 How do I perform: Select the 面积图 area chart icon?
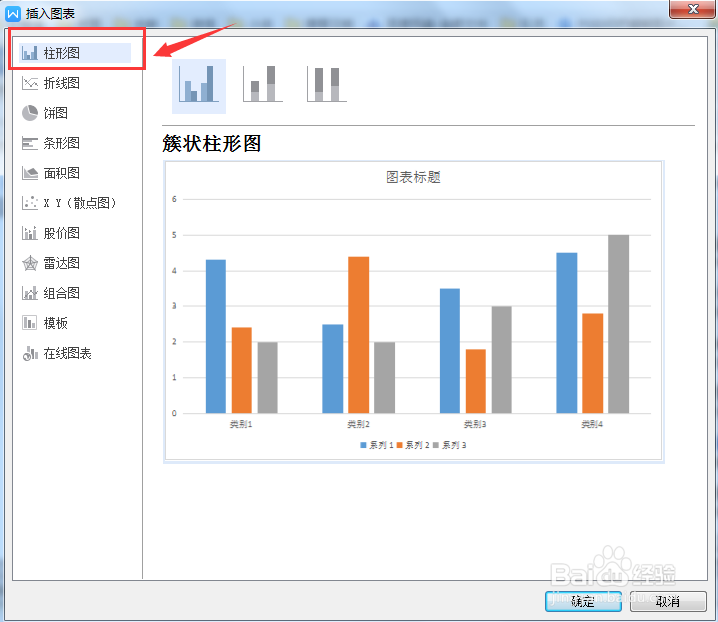tap(30, 173)
